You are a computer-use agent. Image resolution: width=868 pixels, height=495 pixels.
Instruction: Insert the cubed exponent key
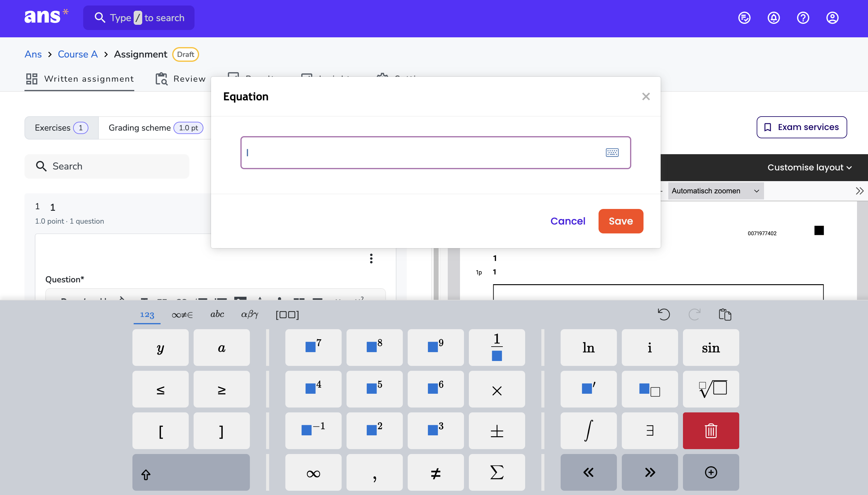click(436, 431)
